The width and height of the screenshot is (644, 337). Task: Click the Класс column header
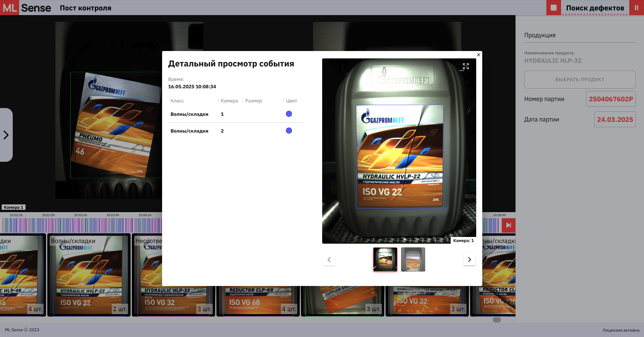(x=177, y=101)
